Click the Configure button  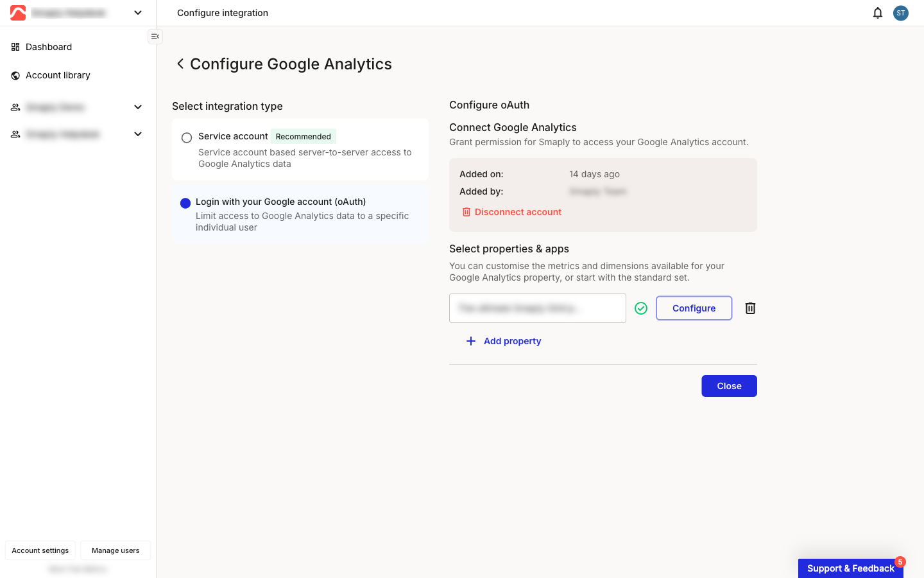pos(694,308)
